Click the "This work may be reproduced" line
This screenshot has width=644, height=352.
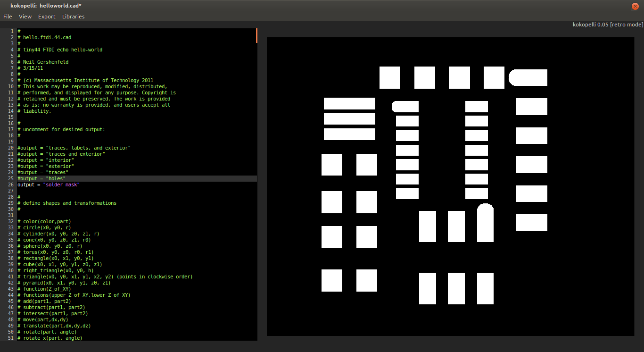(92, 86)
